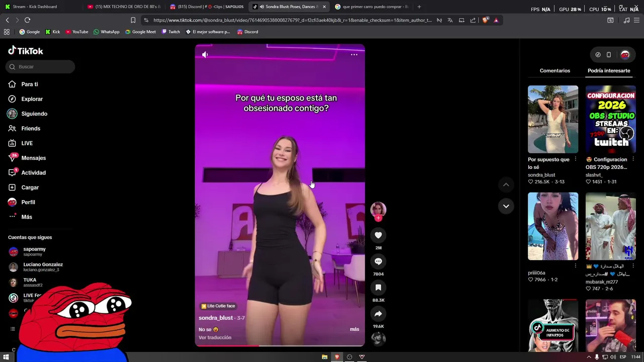Switch to the Comentarios tab

555,70
